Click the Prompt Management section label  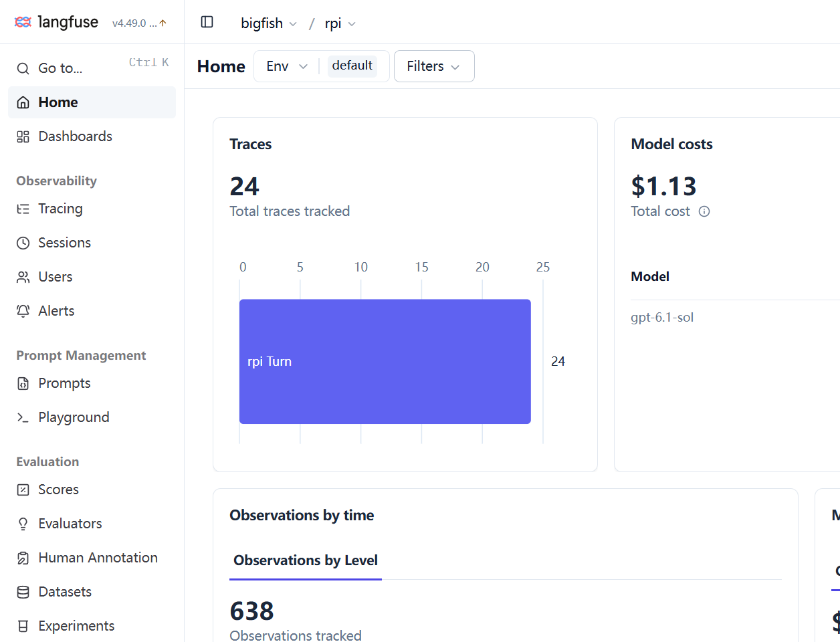tap(81, 355)
